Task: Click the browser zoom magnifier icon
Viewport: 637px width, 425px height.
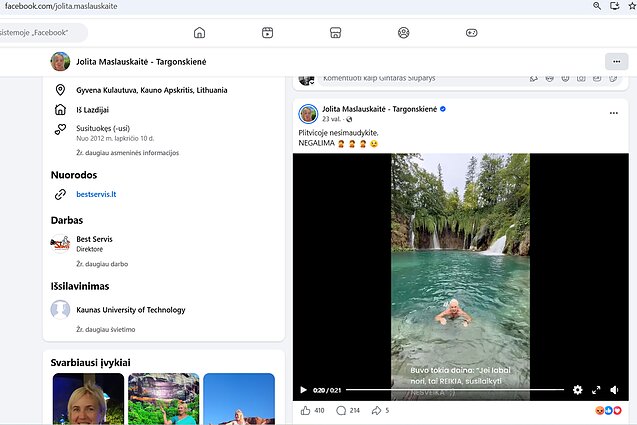Action: (x=597, y=6)
